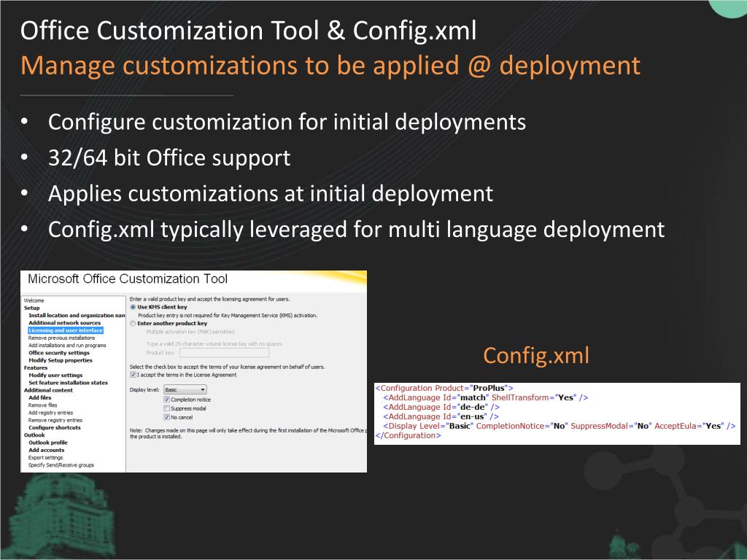Image resolution: width=747 pixels, height=560 pixels.
Task: Click the AddLanguage Id="de-de" XML line
Action: click(x=441, y=407)
